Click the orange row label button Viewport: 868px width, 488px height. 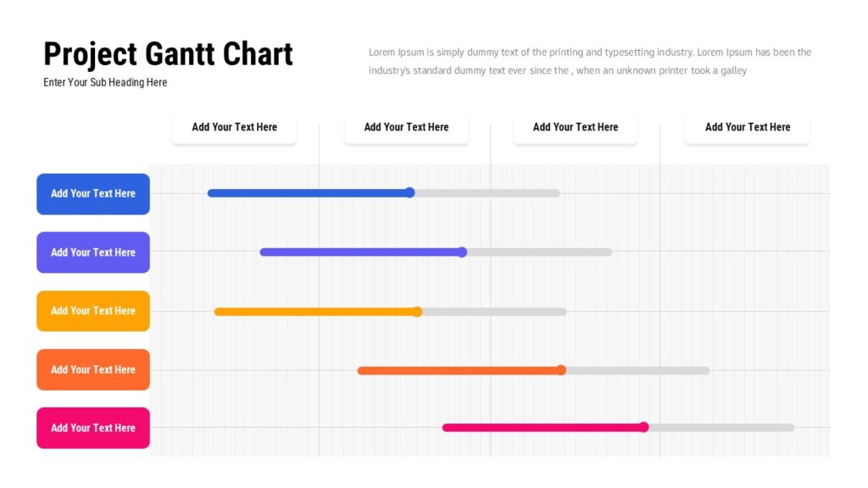(93, 369)
